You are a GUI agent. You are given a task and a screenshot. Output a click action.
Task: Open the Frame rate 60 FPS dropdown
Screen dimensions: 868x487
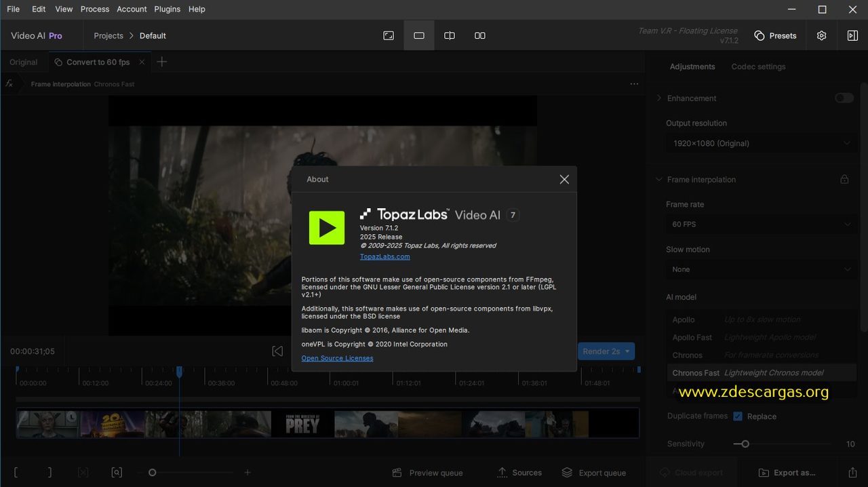point(761,224)
